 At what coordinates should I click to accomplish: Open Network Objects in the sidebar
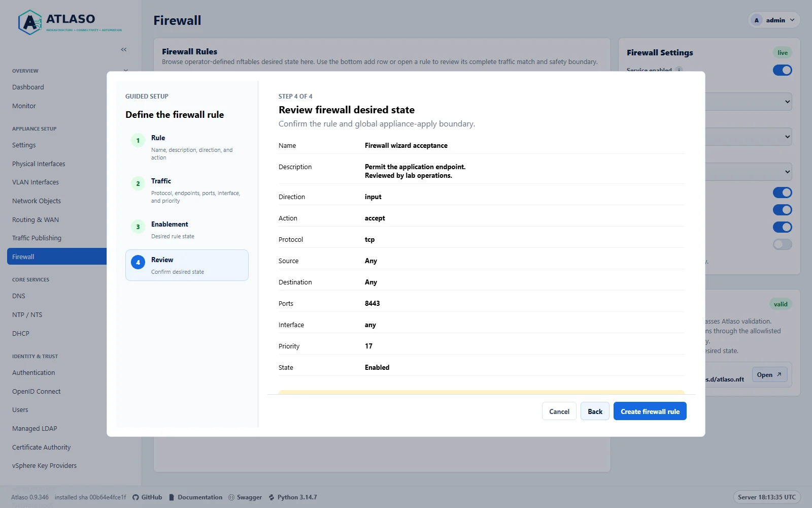pyautogui.click(x=37, y=201)
